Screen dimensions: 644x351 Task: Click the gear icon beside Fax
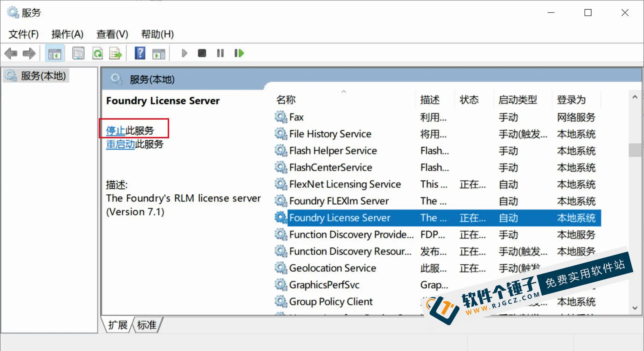pyautogui.click(x=281, y=117)
